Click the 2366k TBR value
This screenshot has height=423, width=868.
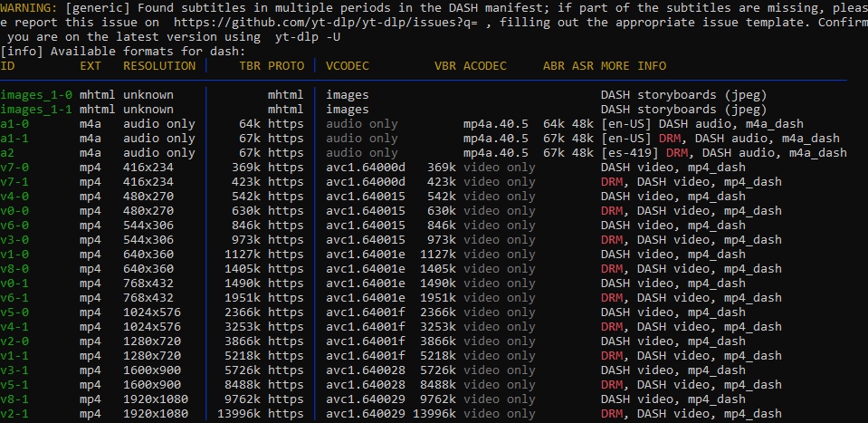(243, 312)
